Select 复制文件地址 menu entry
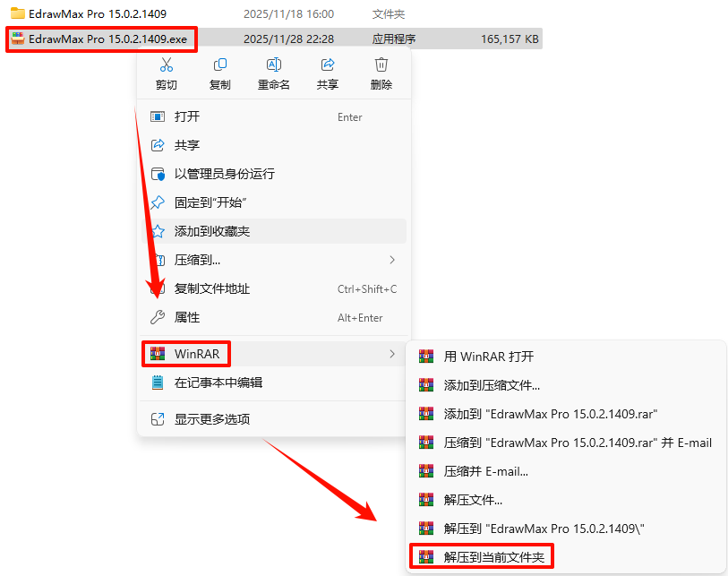Image resolution: width=728 pixels, height=576 pixels. pyautogui.click(x=274, y=288)
